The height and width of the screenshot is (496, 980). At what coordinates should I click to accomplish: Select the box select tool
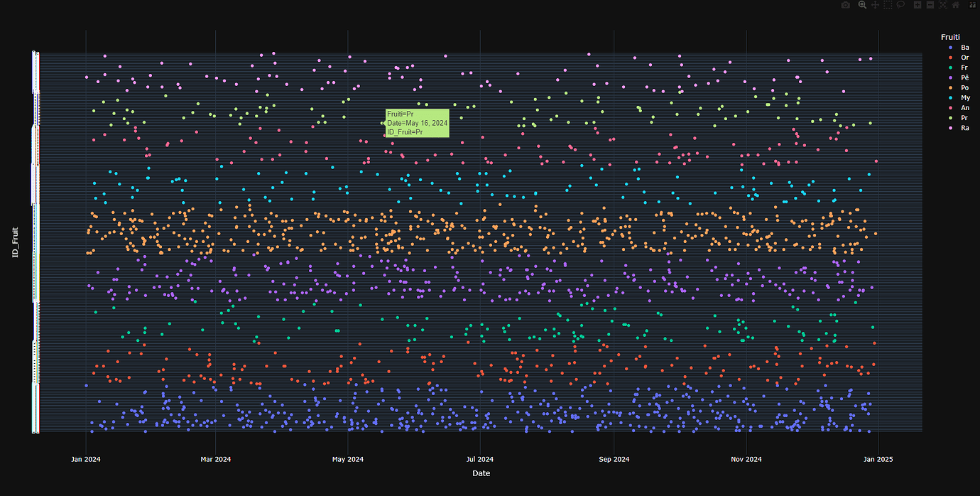pyautogui.click(x=888, y=5)
